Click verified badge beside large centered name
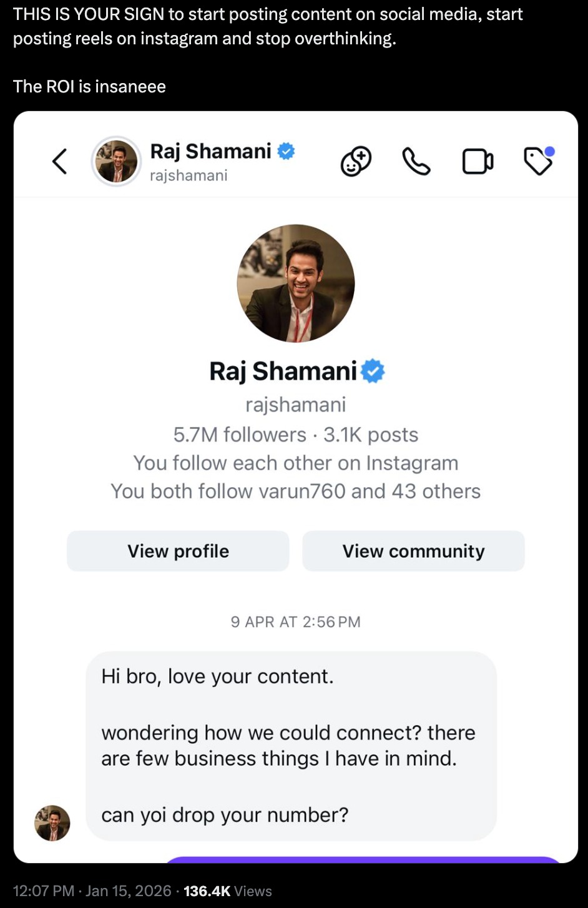Viewport: 588px width, 908px height. tap(373, 371)
